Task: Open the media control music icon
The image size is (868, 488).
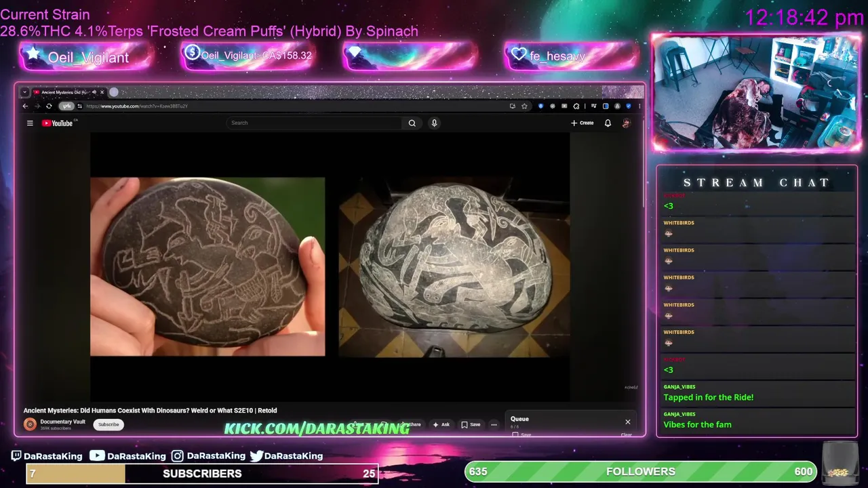Action: 594,106
